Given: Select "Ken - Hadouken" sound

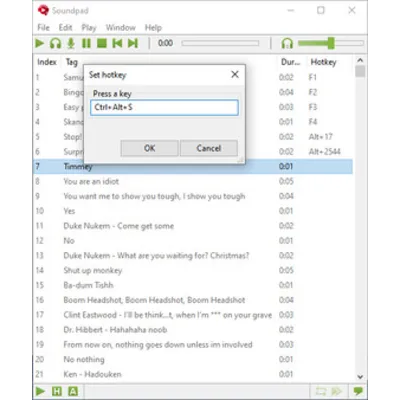Looking at the screenshot, I should pos(193,374).
